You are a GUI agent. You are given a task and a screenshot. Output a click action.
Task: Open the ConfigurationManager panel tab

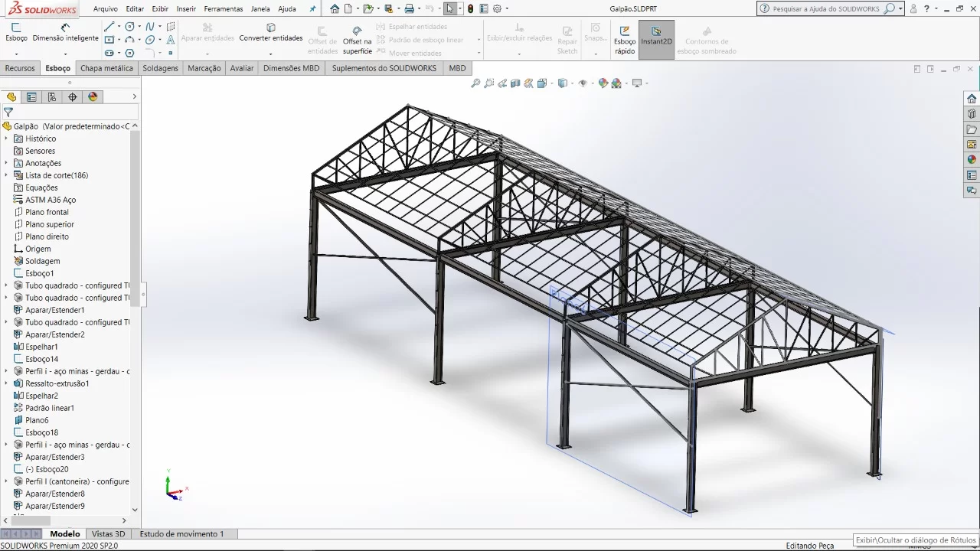click(52, 97)
